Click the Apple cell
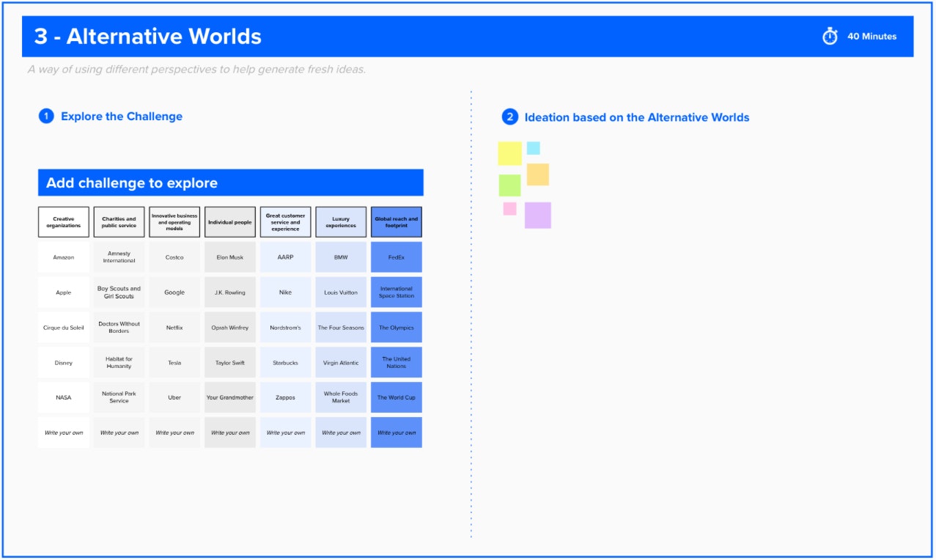This screenshot has height=560, width=936. (64, 292)
